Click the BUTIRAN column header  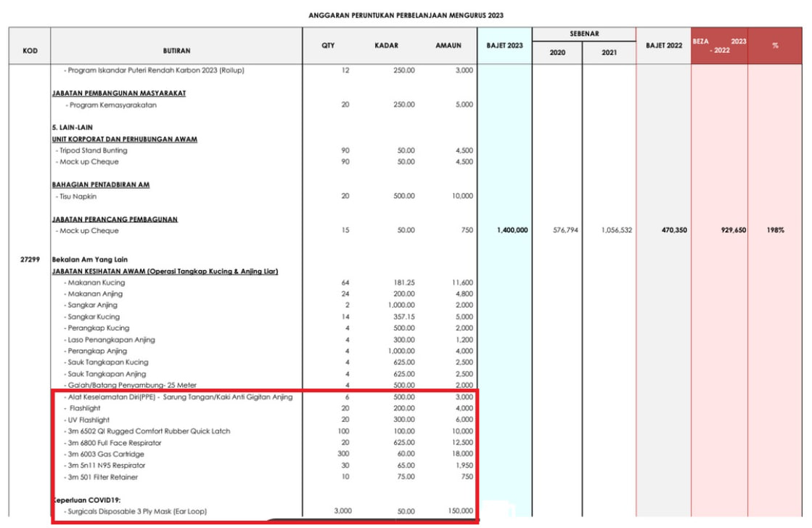point(176,51)
